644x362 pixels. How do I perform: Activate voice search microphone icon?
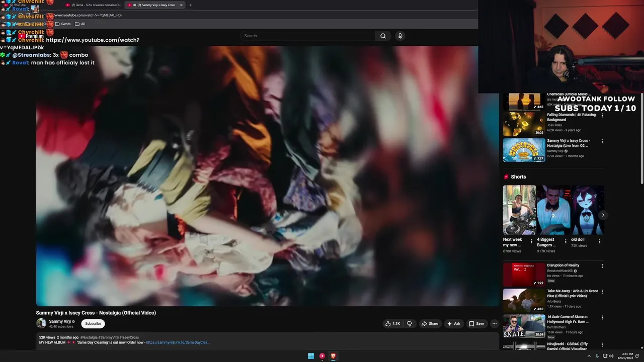point(400,36)
